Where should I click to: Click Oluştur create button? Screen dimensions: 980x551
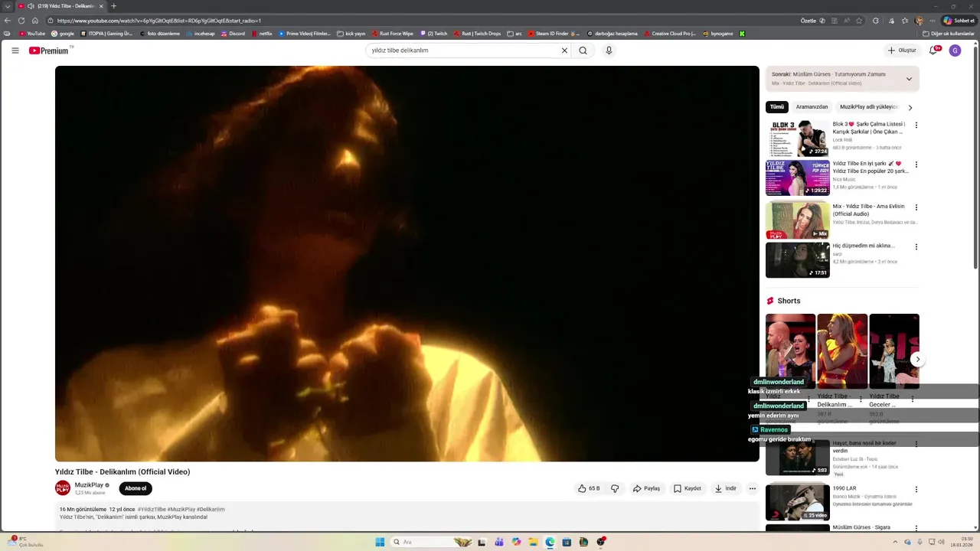pyautogui.click(x=902, y=51)
